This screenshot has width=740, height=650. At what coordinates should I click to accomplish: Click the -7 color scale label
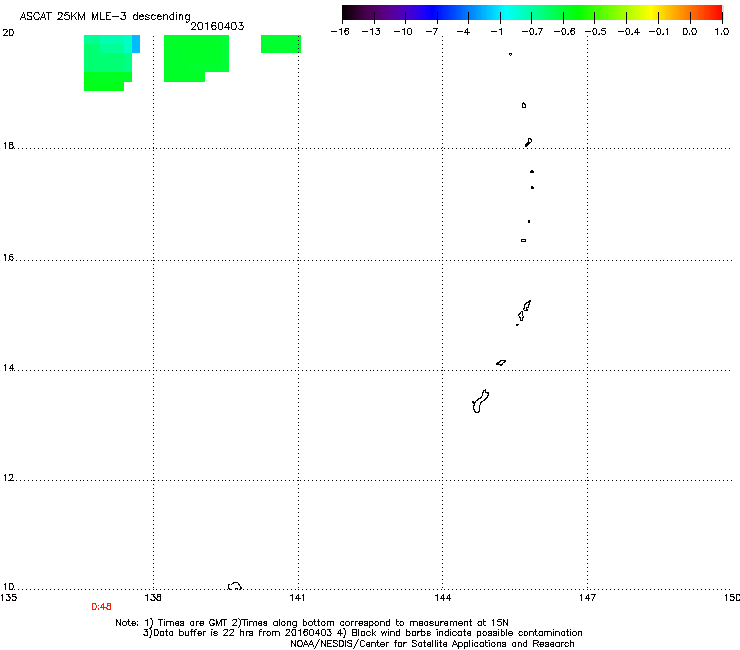(431, 32)
